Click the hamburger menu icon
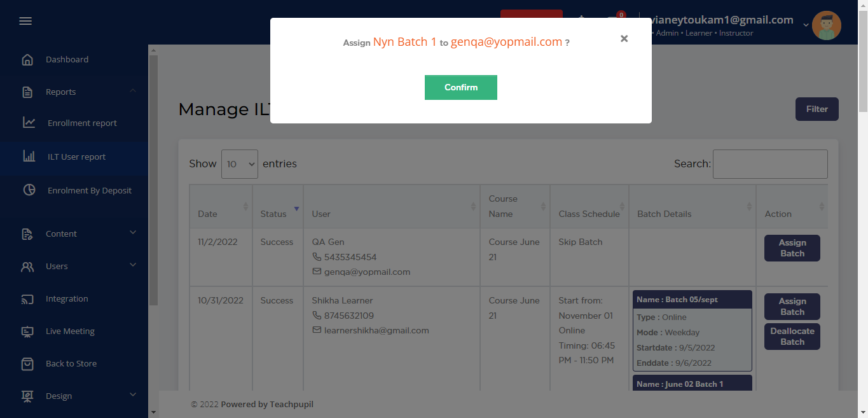 [x=25, y=21]
